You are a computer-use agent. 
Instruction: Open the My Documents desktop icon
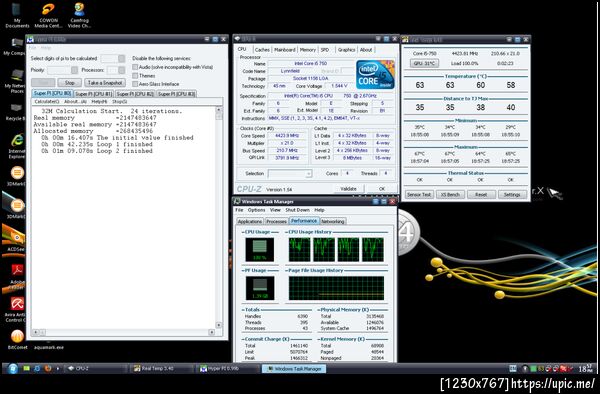17,15
